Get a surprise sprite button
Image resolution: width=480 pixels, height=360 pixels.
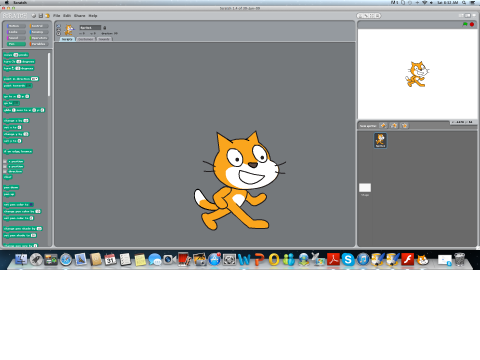(405, 126)
